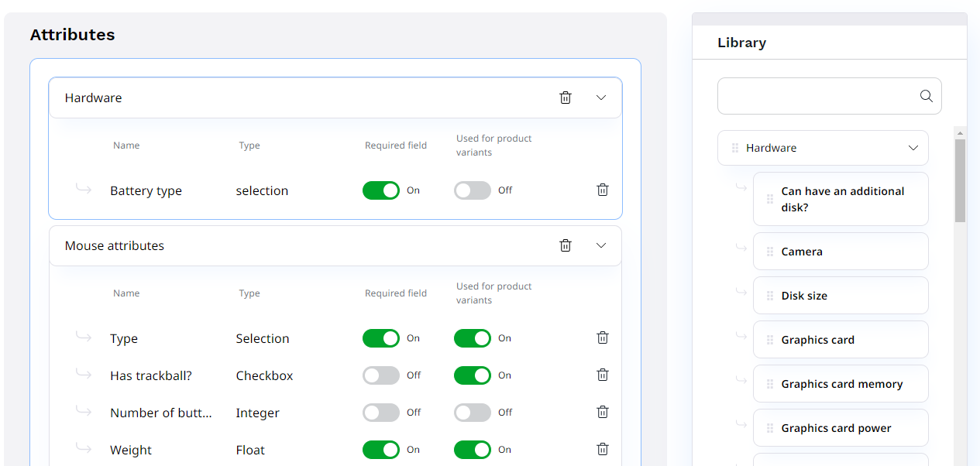980x466 pixels.
Task: Toggle Required field for Battery type
Action: (x=381, y=190)
